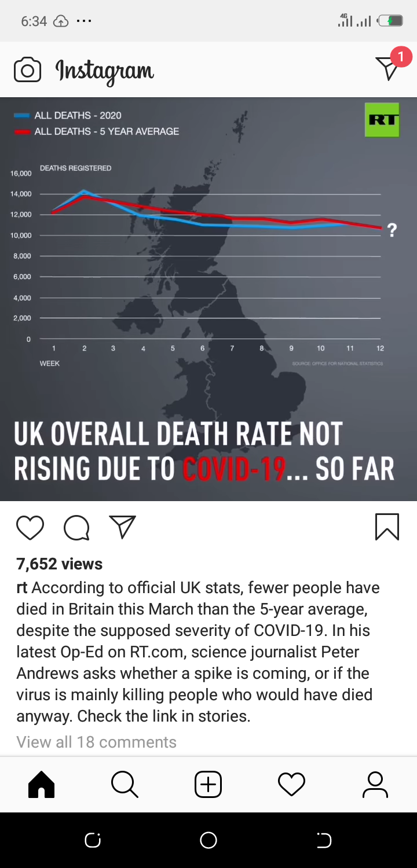Screen dimensions: 417x868
Task: Go to the Home tab
Action: pos(42,785)
